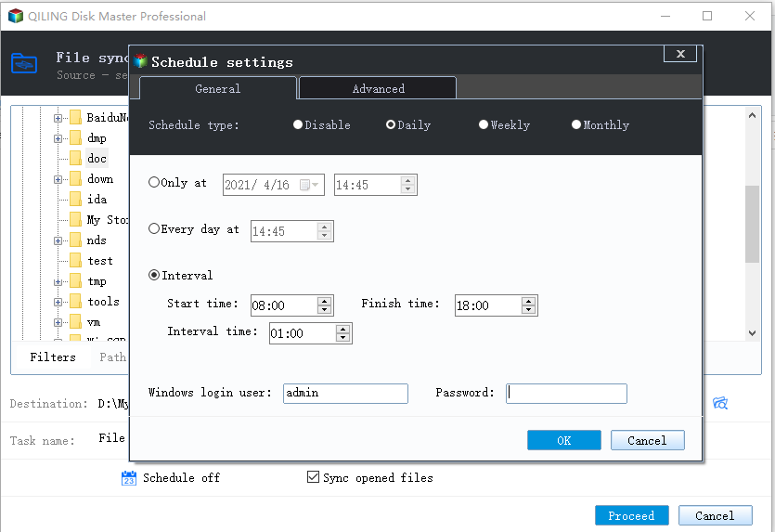Viewport: 775px width, 532px height.
Task: Click the Windows login user field
Action: click(x=345, y=394)
